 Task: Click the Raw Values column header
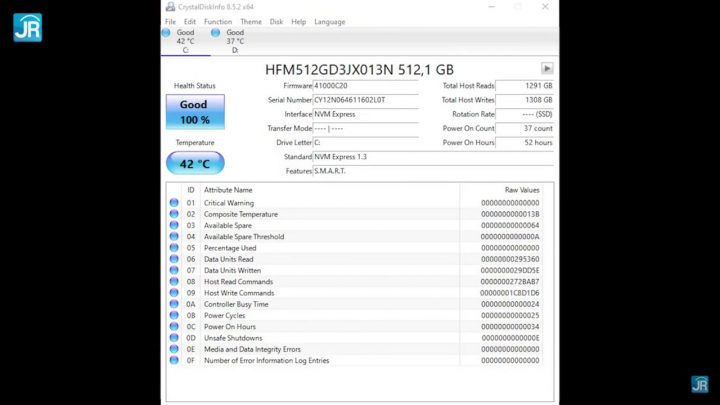coord(501,190)
